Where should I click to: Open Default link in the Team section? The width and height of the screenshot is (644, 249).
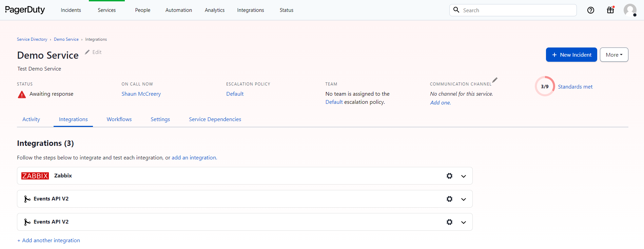(x=334, y=102)
